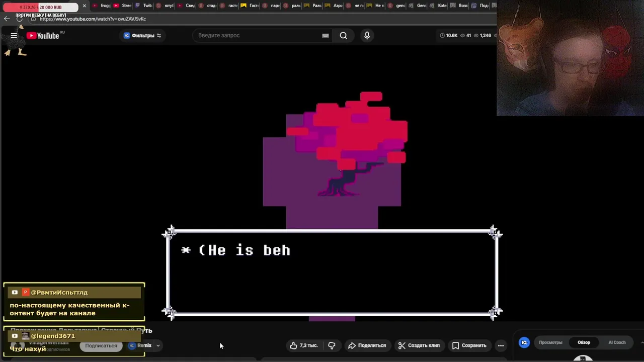Dislike the video with thumbs-down

tap(332, 345)
